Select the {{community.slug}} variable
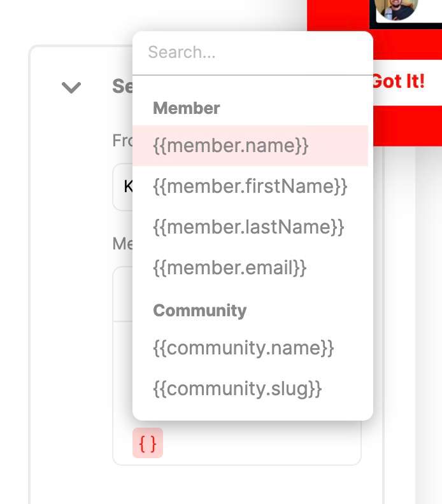Viewport: 442px width, 504px height. click(238, 389)
